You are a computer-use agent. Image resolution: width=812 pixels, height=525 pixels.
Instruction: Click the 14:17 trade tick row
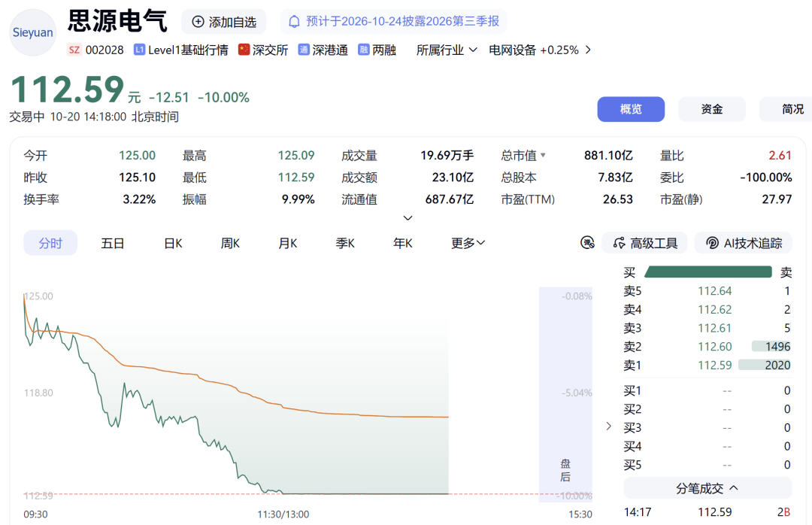tap(707, 512)
